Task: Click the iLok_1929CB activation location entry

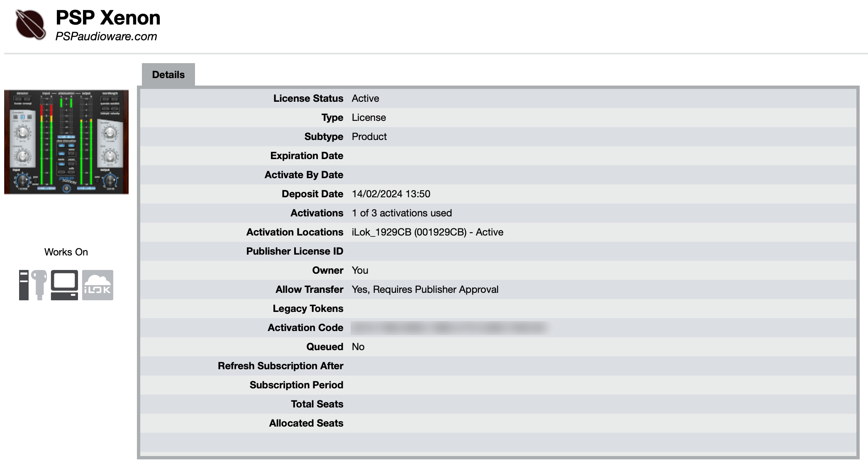Action: [x=427, y=232]
